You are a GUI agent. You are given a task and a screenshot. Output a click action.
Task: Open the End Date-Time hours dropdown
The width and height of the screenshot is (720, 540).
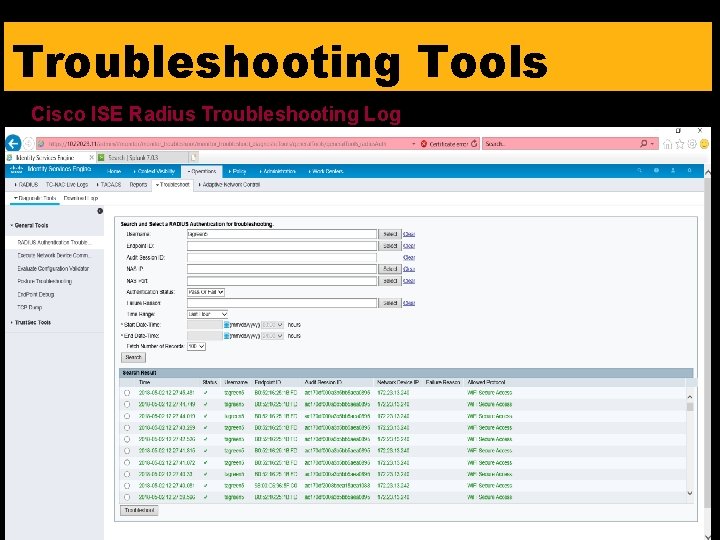point(272,336)
